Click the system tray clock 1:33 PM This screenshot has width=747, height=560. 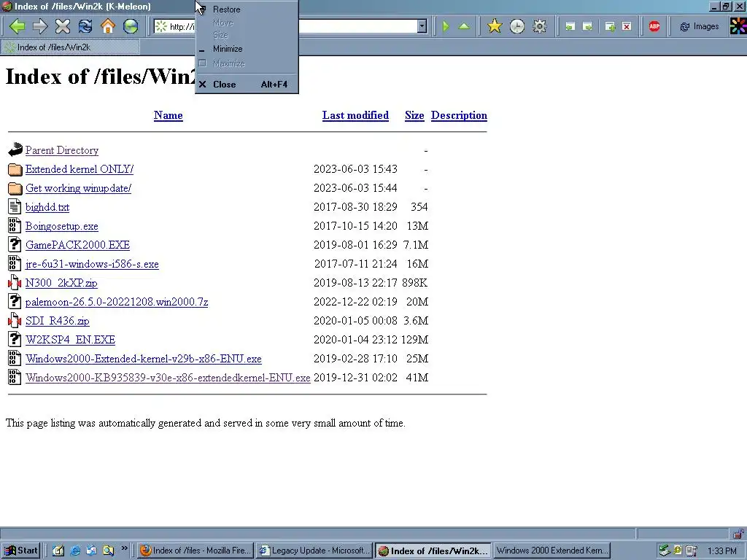click(721, 551)
